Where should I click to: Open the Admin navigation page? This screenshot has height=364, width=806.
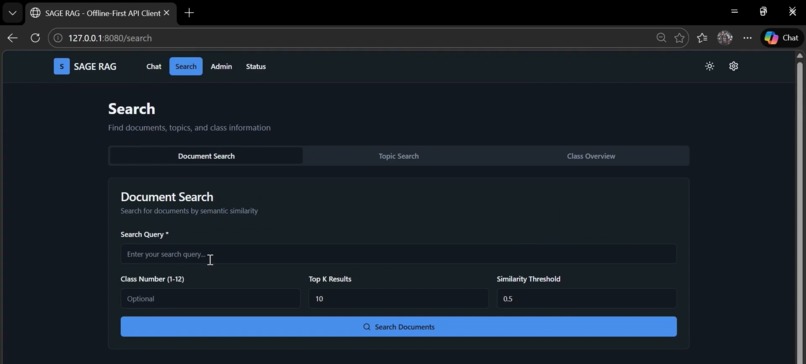click(221, 66)
